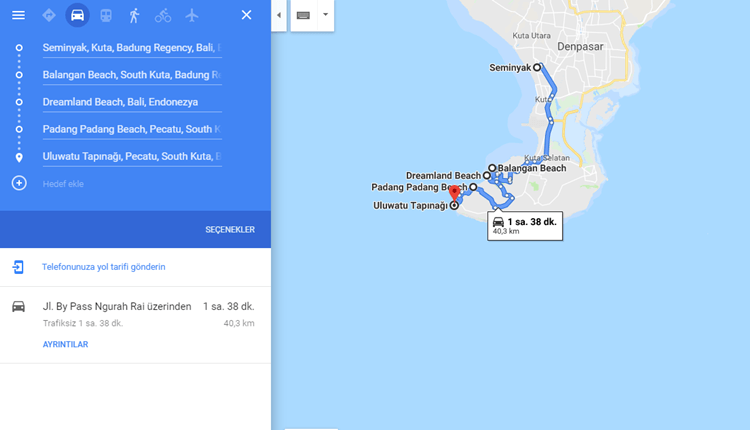Select best travel mode diamond icon
Viewport: 750px width, 430px height.
point(49,15)
